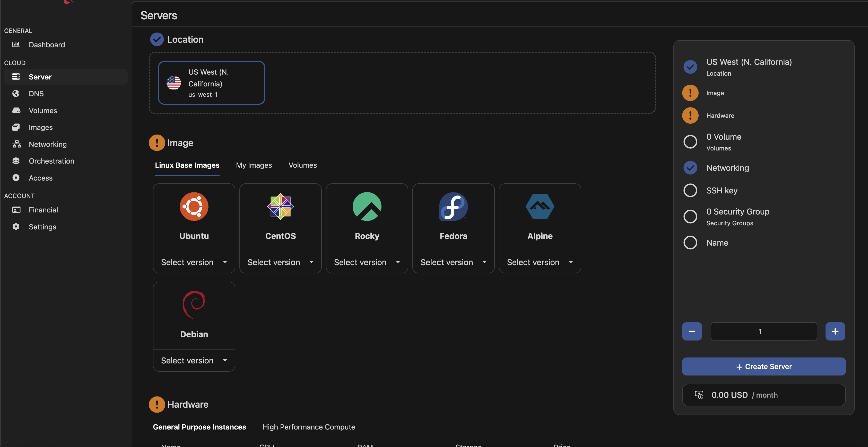Open the Dashboard page

pos(47,44)
